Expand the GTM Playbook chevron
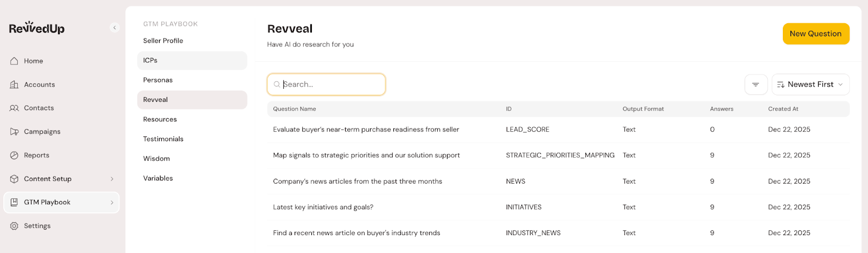Image resolution: width=868 pixels, height=253 pixels. tap(112, 203)
